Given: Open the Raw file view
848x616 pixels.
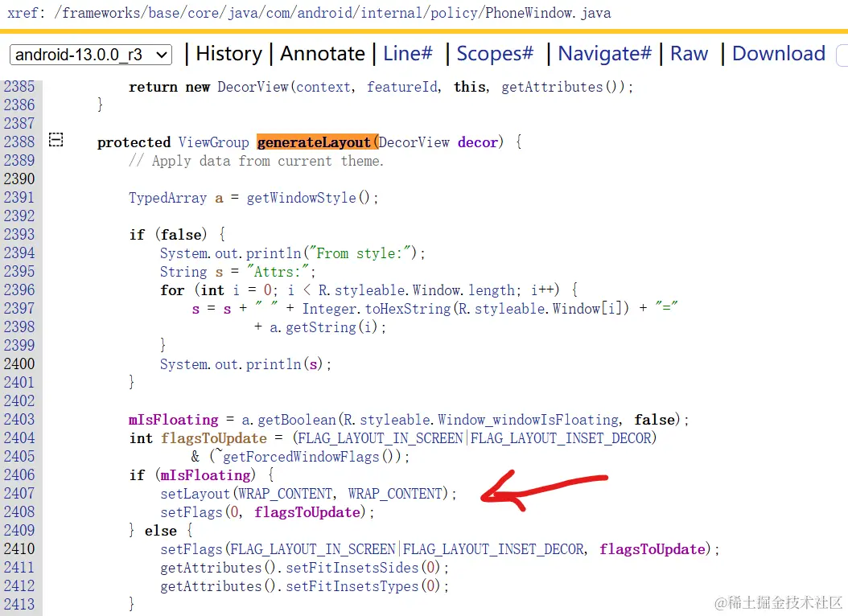Looking at the screenshot, I should click(x=689, y=54).
